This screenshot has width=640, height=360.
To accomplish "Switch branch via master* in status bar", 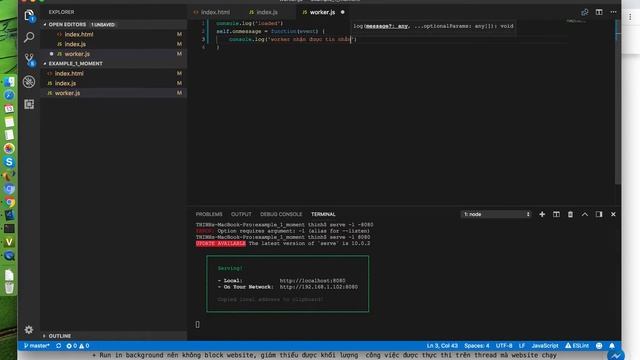I will point(36,346).
